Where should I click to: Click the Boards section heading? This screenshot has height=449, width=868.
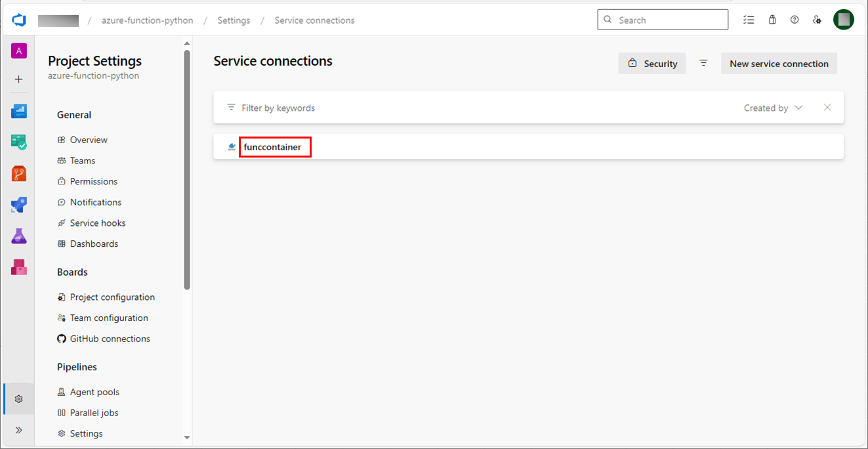[72, 272]
